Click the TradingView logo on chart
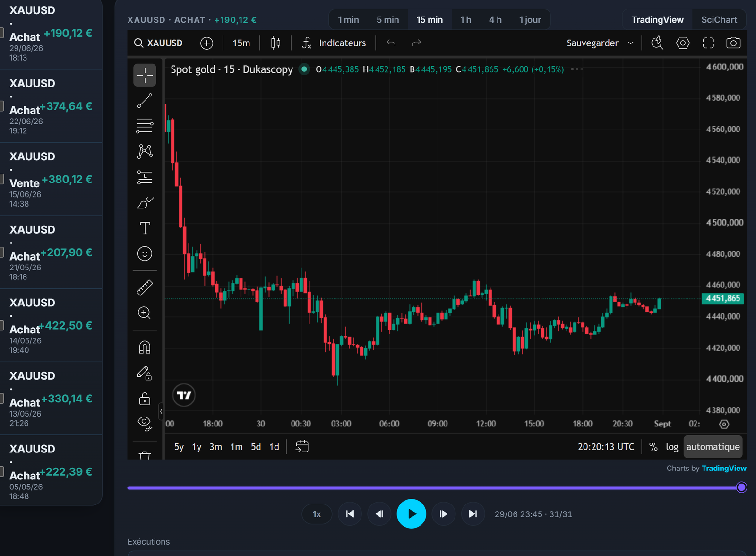 coord(184,395)
